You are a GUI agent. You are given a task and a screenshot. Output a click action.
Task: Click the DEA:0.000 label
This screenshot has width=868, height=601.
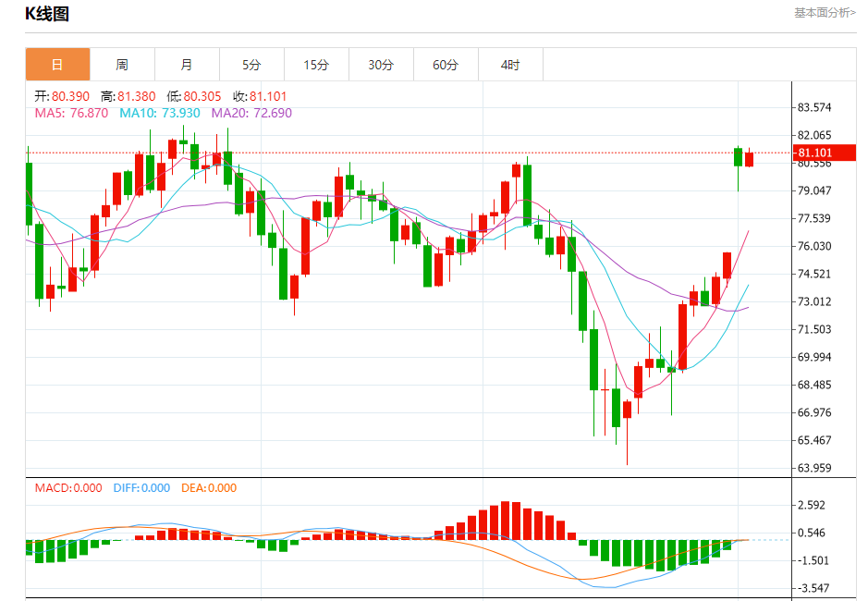click(x=209, y=488)
